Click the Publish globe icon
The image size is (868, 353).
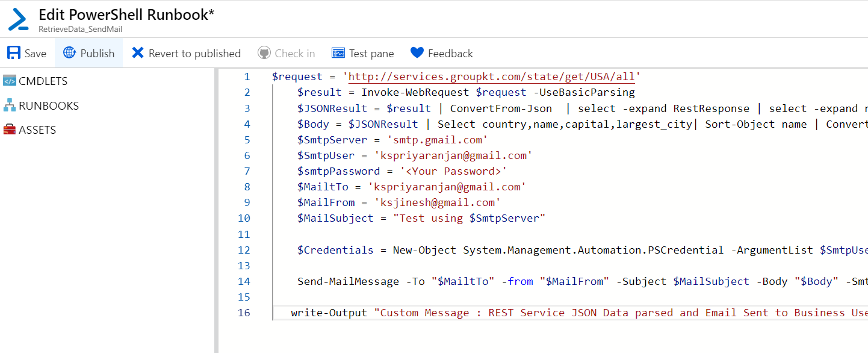70,53
